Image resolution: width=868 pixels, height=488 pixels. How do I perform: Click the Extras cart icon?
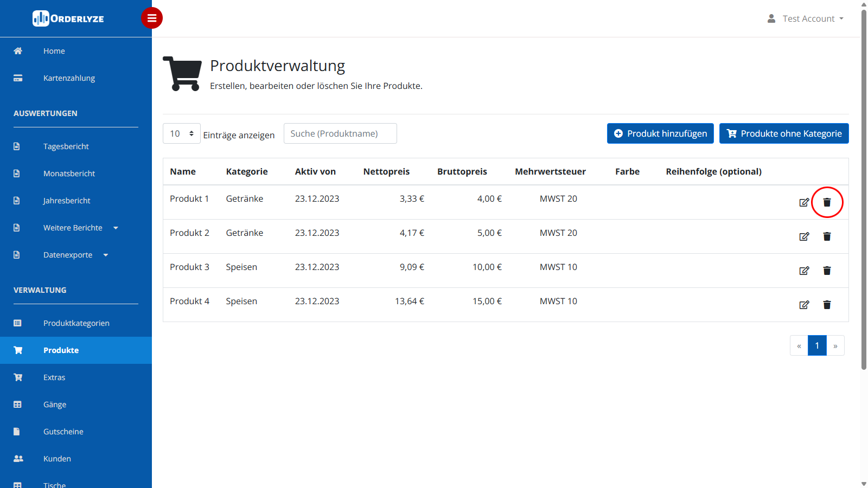pos(18,377)
